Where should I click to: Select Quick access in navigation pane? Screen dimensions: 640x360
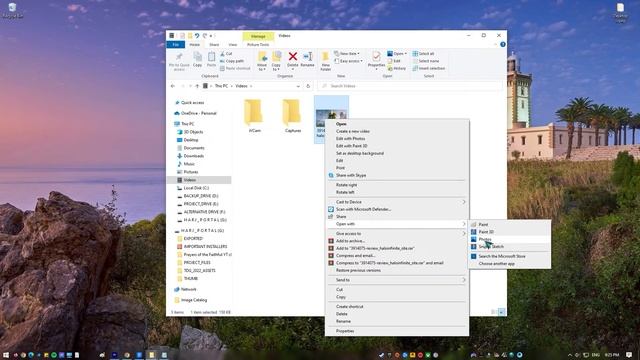192,103
